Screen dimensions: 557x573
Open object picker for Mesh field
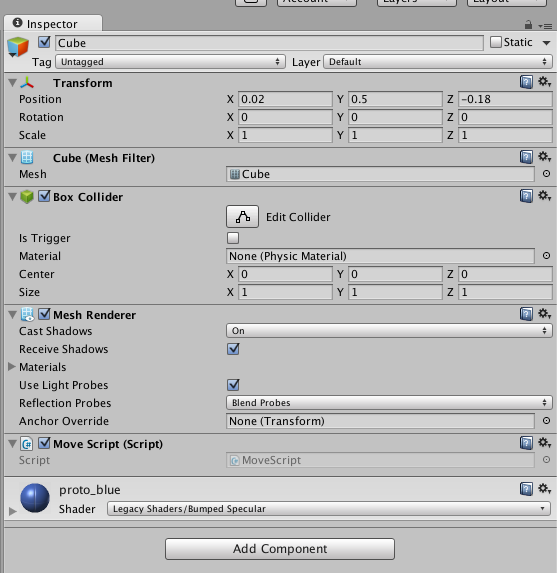click(x=546, y=174)
